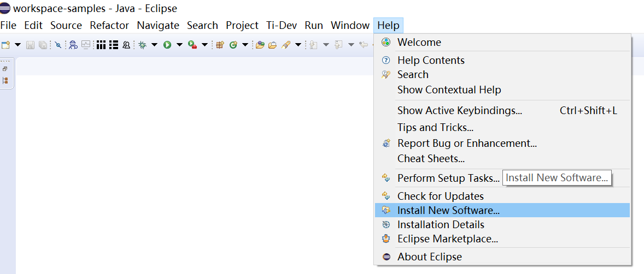Click the Save All toolbar icon
644x274 pixels.
[x=43, y=45]
